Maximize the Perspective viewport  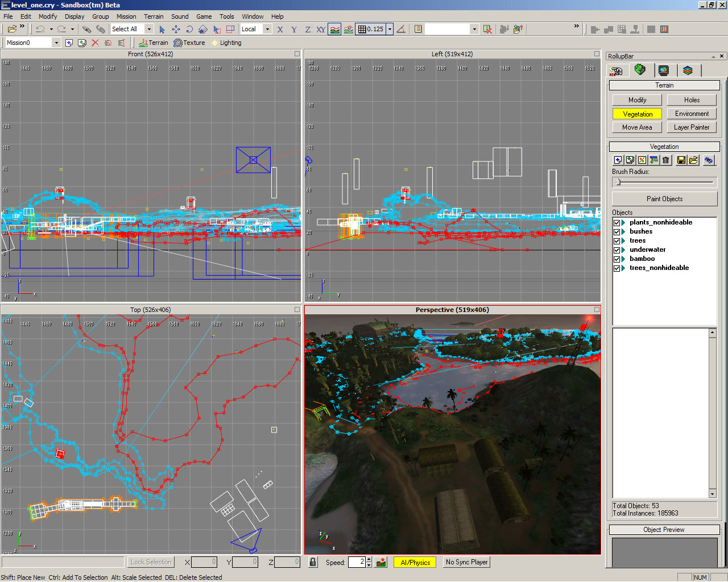tap(597, 310)
